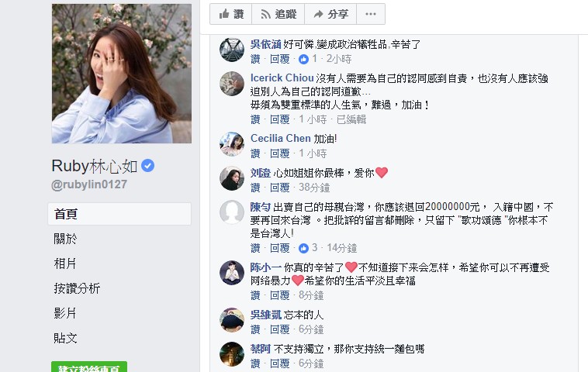Select the 首頁 tab in sidebar
The image size is (588, 372).
(65, 214)
